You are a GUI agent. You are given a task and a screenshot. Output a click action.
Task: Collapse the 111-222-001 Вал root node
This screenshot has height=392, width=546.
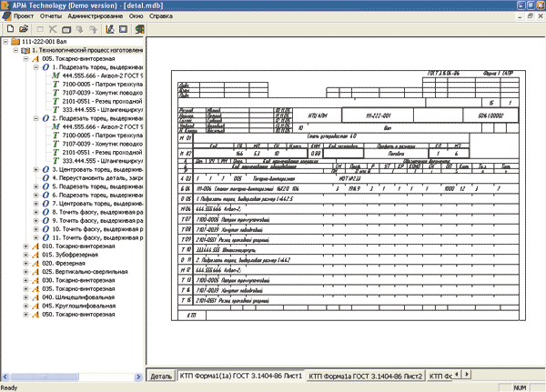5,42
